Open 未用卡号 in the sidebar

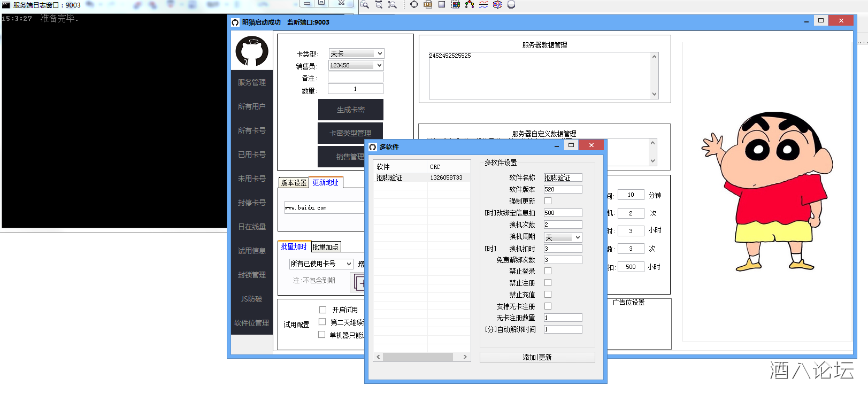click(x=252, y=179)
